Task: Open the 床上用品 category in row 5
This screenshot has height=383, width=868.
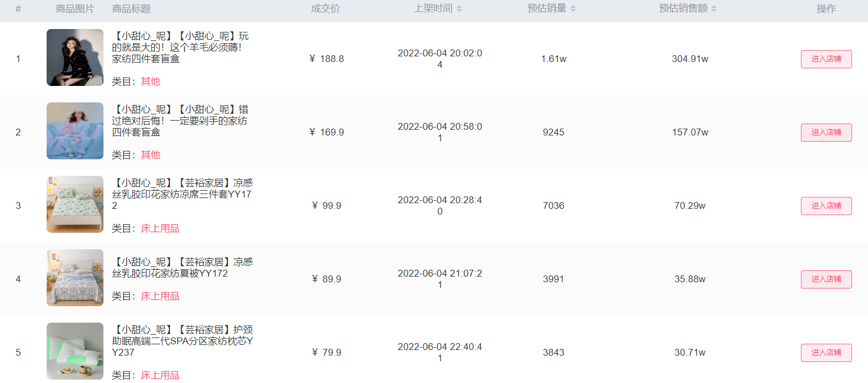Action: click(160, 375)
